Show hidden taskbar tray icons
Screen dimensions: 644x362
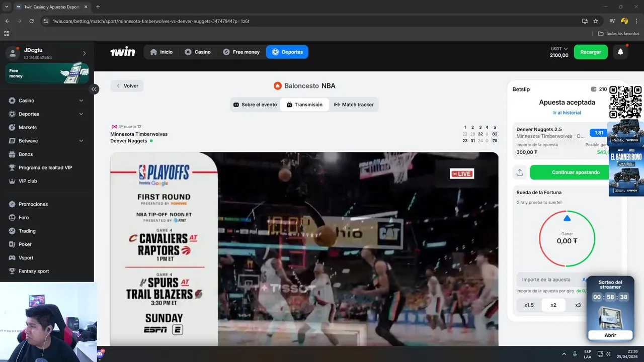pyautogui.click(x=563, y=354)
